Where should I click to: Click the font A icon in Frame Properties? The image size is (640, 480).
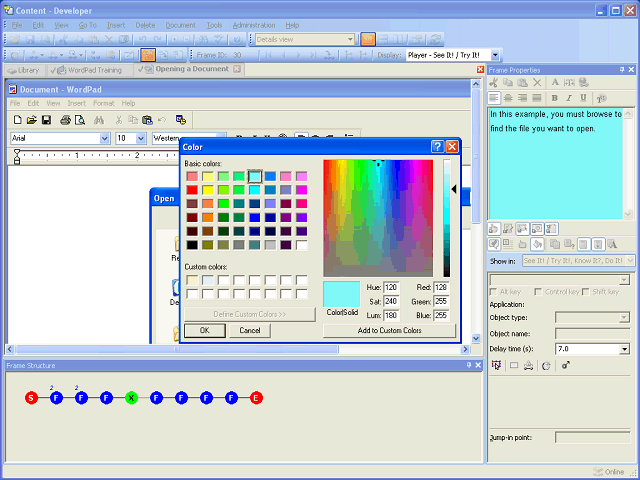(555, 83)
